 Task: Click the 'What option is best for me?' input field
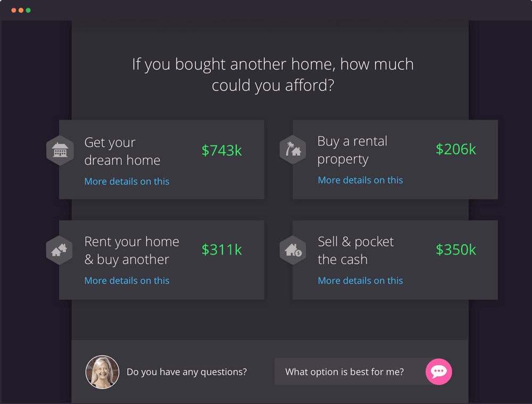[x=351, y=372]
